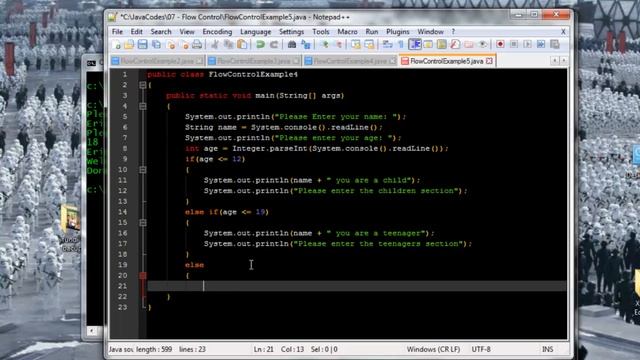Start macro recording with the red record icon
The height and width of the screenshot is (360, 640).
click(500, 44)
